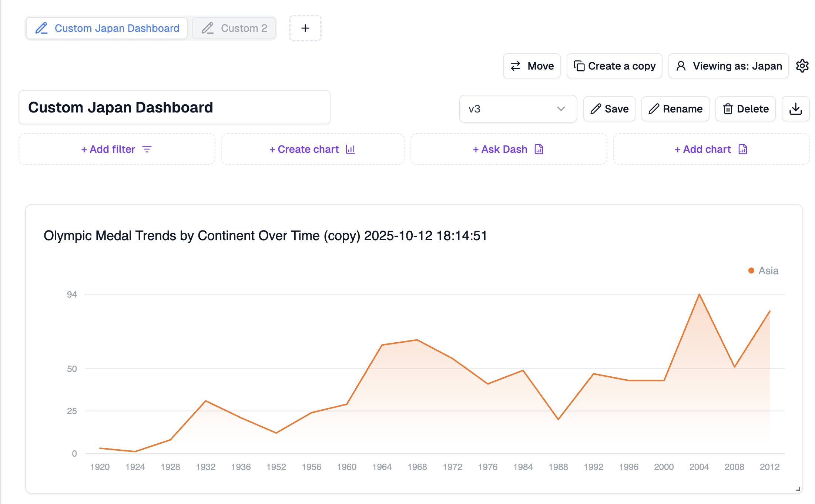Viewport: 815px width, 504px height.
Task: Click the Delete dashboard button
Action: 745,109
